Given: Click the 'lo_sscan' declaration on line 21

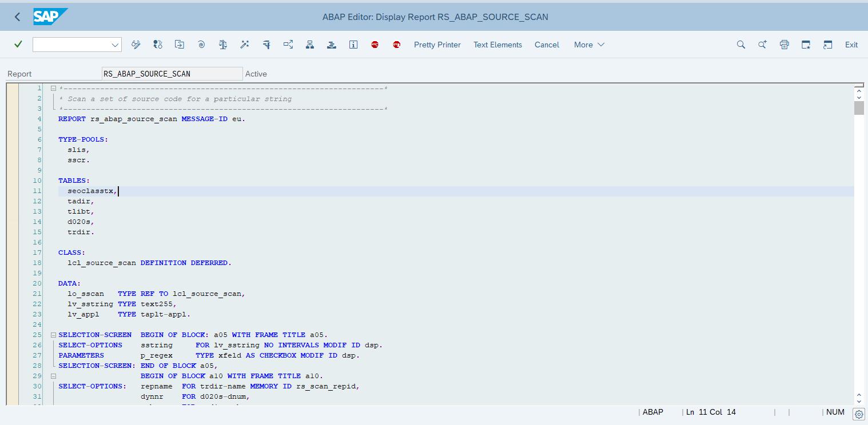Looking at the screenshot, I should [86, 294].
